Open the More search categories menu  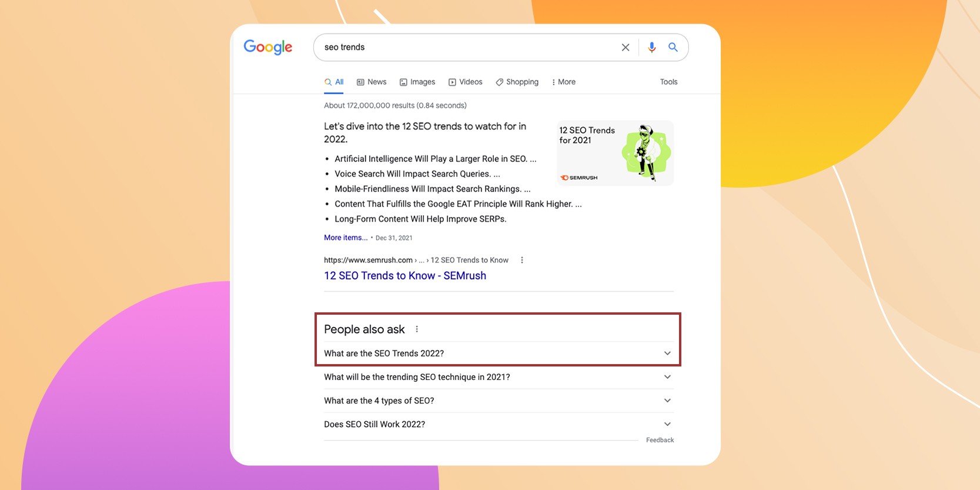[x=563, y=82]
